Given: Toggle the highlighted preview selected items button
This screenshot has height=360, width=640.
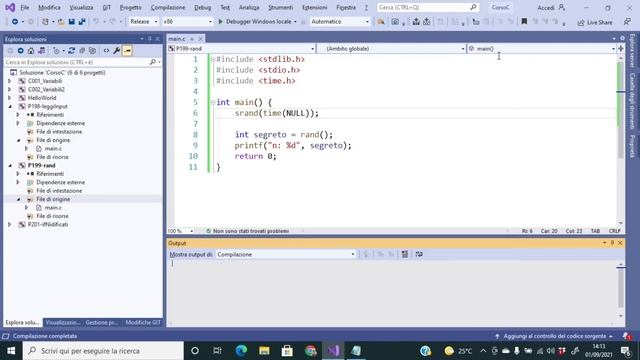Looking at the screenshot, I should pos(127,51).
